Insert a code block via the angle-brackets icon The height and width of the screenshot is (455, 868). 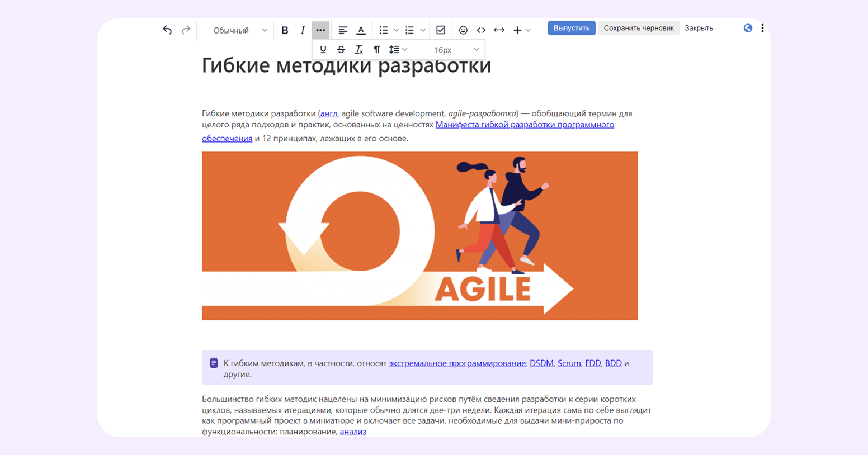[481, 30]
